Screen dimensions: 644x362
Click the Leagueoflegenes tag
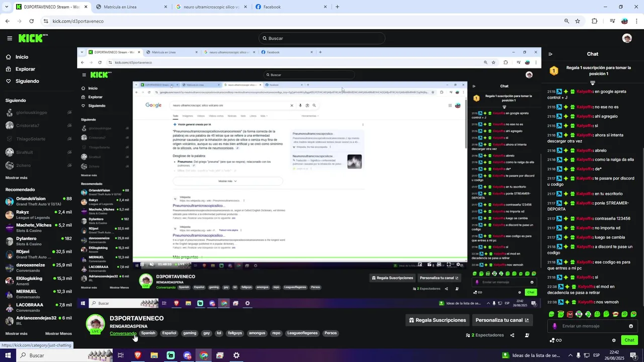click(x=302, y=333)
